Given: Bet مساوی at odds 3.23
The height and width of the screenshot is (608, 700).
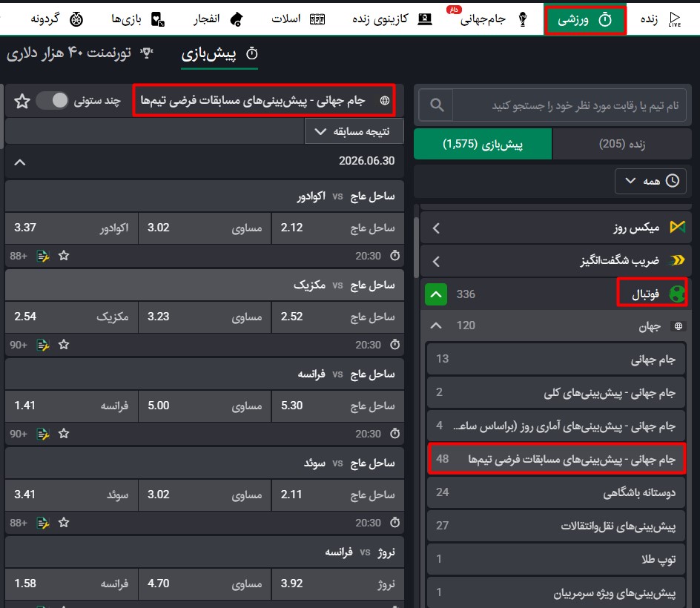Looking at the screenshot, I should [205, 317].
